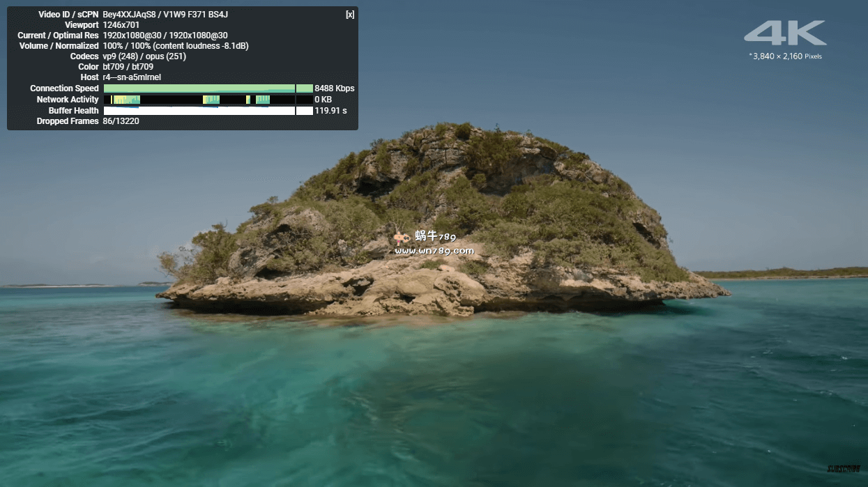Click the 4K logo in the corner
This screenshot has width=868, height=487.
pyautogui.click(x=785, y=33)
